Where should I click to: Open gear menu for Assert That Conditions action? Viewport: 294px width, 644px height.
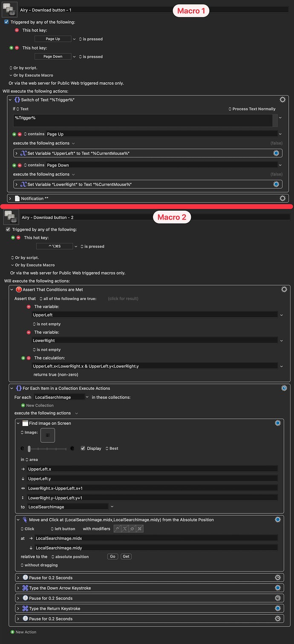(284, 290)
